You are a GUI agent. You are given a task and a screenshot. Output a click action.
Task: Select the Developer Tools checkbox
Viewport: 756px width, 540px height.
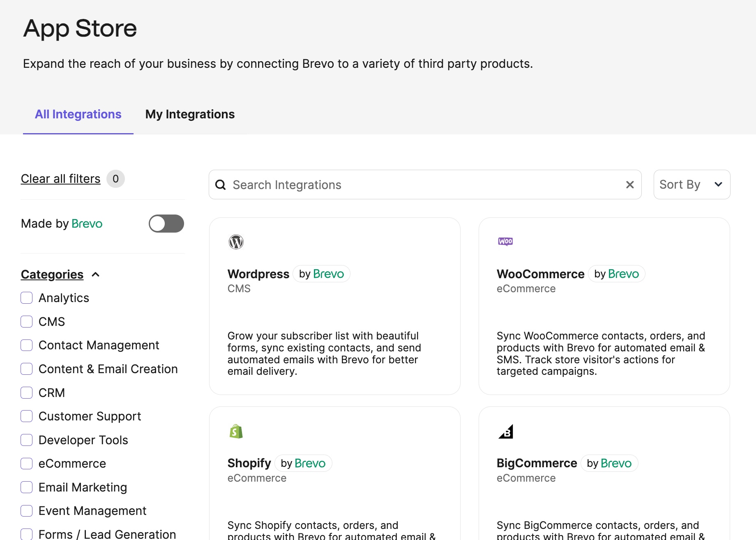(x=27, y=440)
